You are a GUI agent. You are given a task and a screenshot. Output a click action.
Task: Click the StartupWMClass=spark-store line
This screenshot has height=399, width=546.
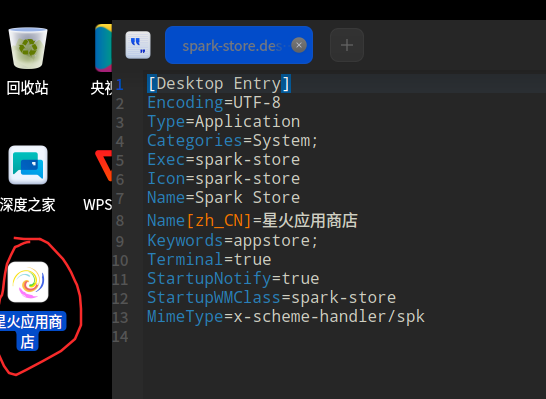tap(271, 298)
